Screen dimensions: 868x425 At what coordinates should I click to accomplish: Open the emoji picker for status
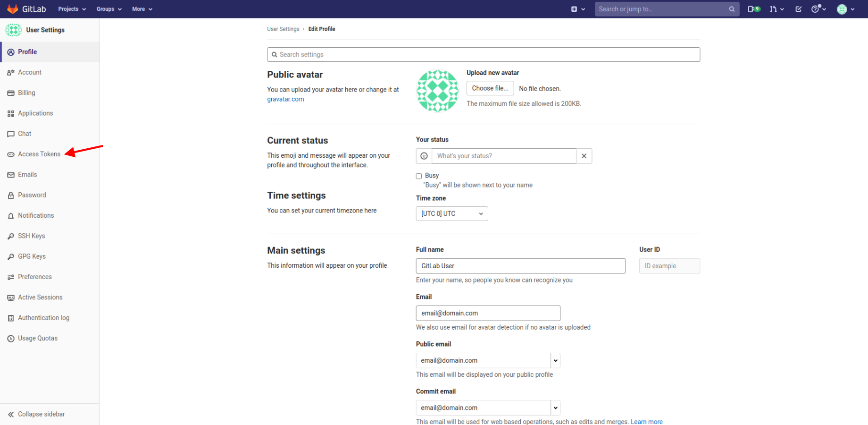point(424,156)
